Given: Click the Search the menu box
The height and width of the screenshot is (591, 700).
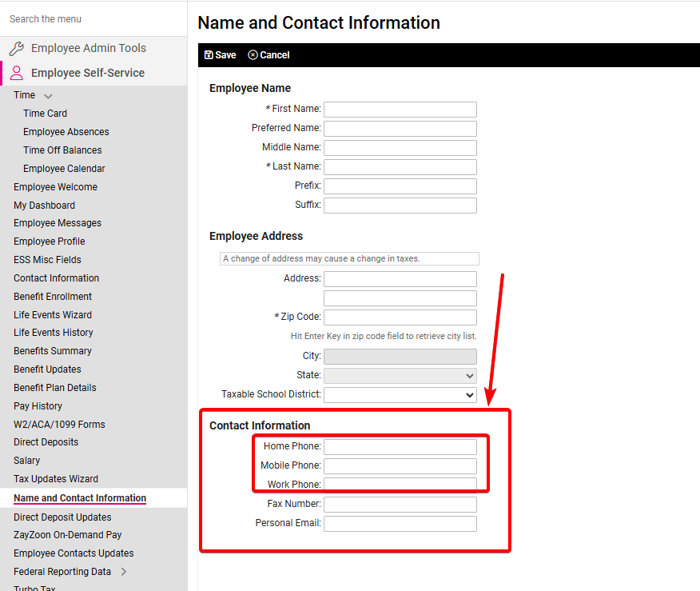Looking at the screenshot, I should pos(93,19).
